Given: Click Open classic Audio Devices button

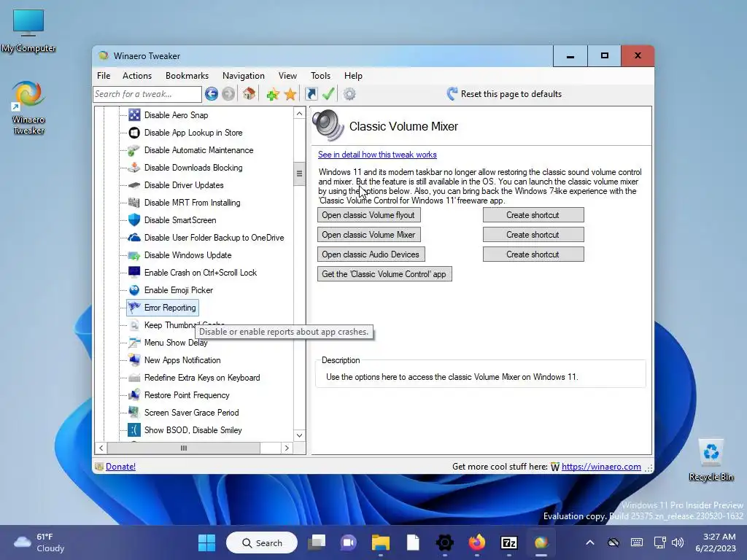Looking at the screenshot, I should coord(371,254).
